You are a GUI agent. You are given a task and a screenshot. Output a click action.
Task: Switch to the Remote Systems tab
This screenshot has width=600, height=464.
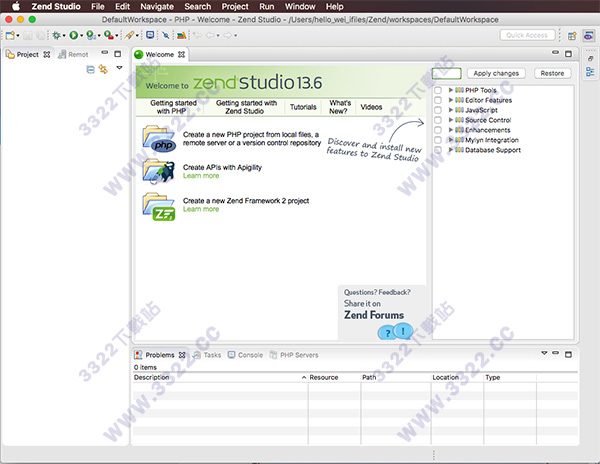(73, 55)
